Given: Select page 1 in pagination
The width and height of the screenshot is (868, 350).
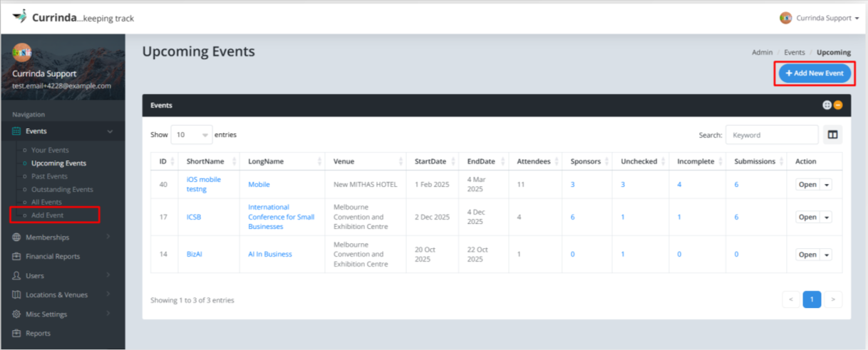Looking at the screenshot, I should [x=812, y=299].
